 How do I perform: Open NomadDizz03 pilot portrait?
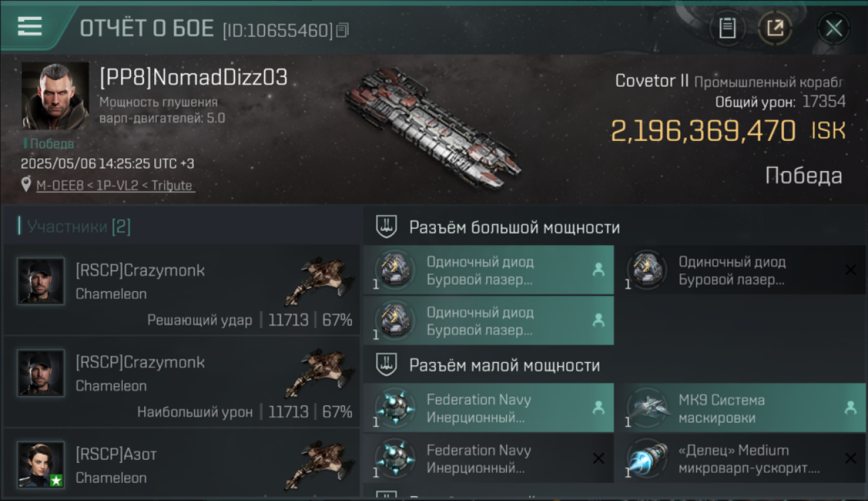pos(55,96)
